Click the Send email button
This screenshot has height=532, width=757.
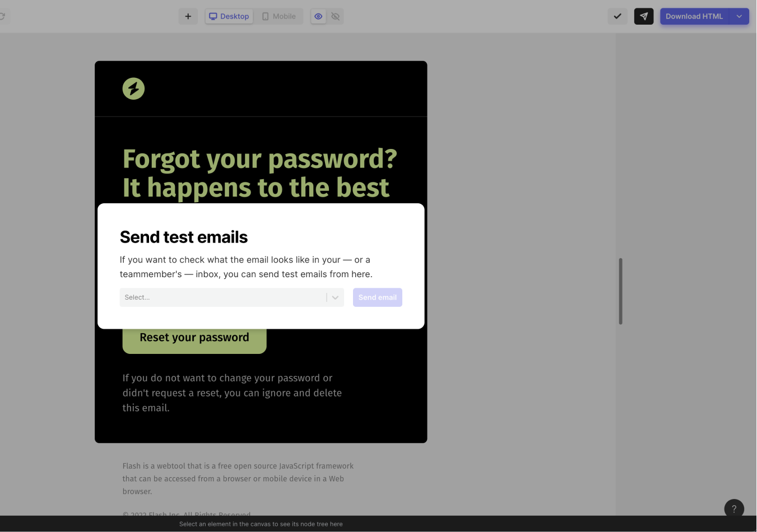[377, 297]
